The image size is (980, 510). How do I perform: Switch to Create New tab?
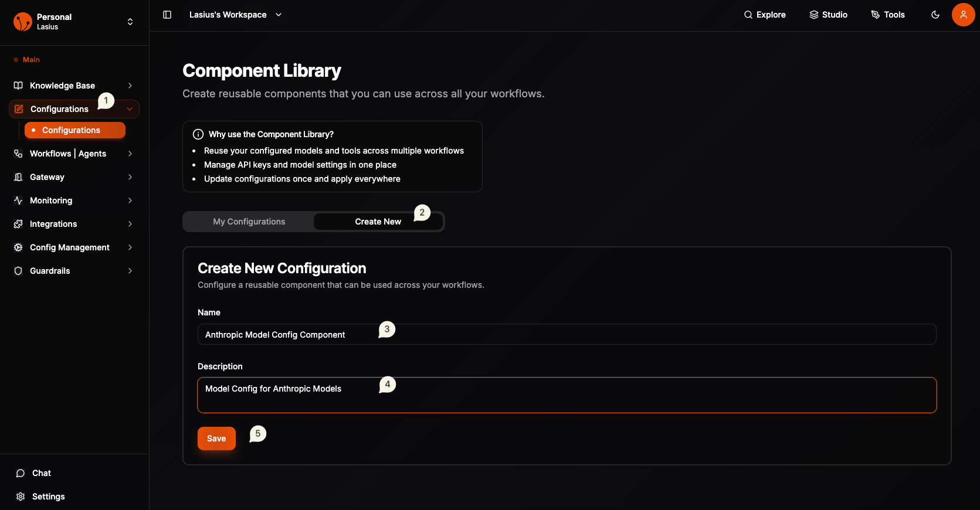click(x=378, y=222)
